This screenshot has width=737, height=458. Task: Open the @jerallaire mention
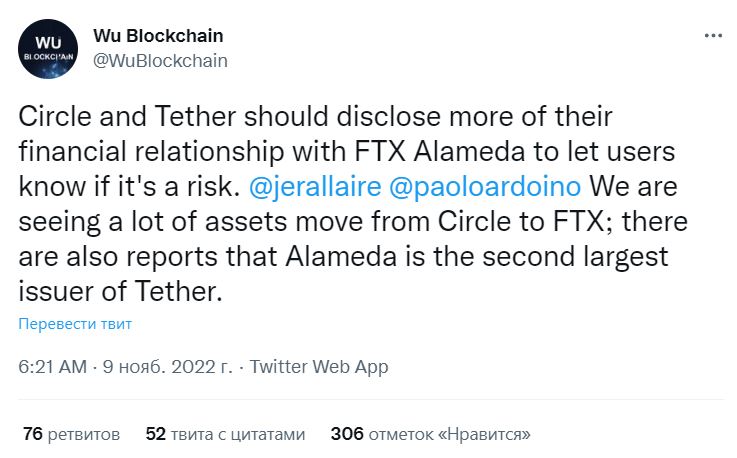pos(315,187)
